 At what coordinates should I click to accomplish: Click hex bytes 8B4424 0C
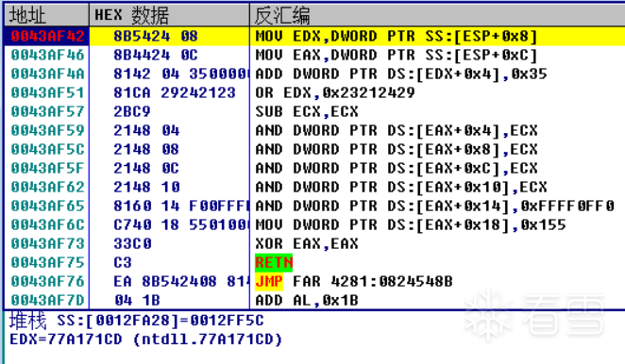(156, 55)
